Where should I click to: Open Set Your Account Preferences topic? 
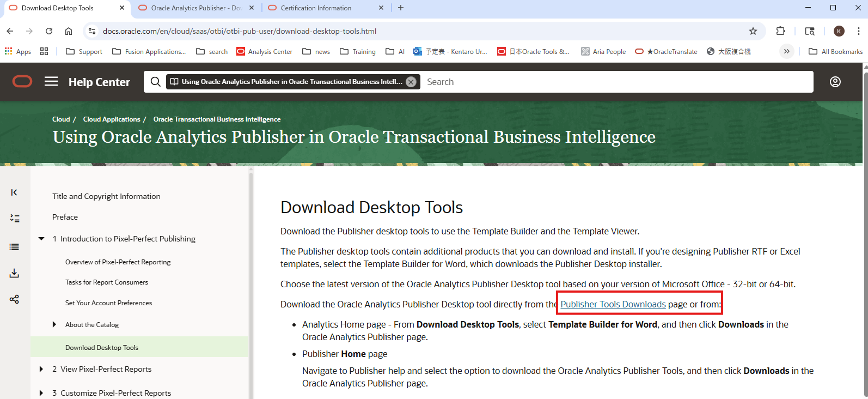click(x=109, y=303)
